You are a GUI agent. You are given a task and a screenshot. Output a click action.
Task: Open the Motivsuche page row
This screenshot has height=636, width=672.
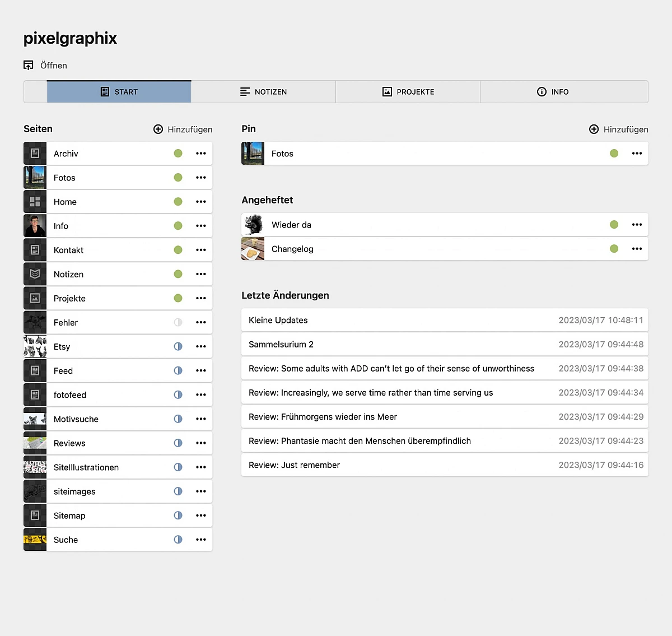click(x=118, y=419)
